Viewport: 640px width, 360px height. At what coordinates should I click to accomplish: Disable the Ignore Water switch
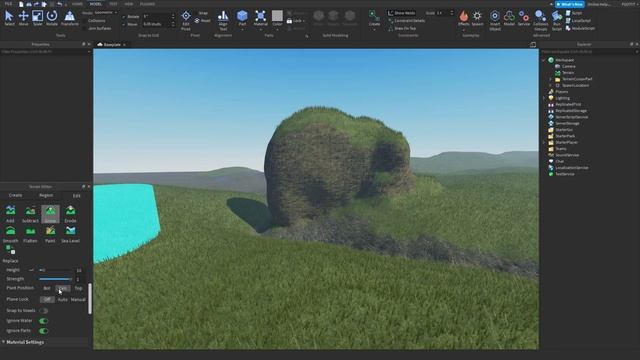[44, 321]
